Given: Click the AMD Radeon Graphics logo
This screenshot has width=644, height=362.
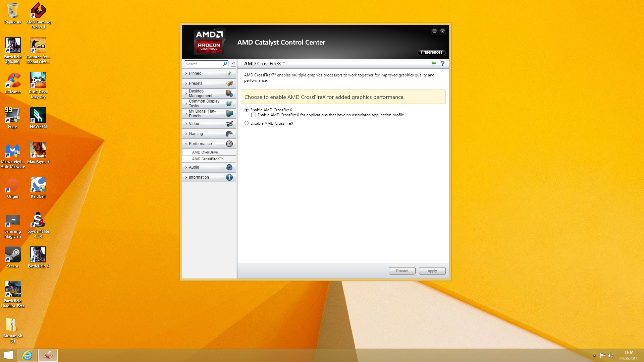Looking at the screenshot, I should point(209,42).
